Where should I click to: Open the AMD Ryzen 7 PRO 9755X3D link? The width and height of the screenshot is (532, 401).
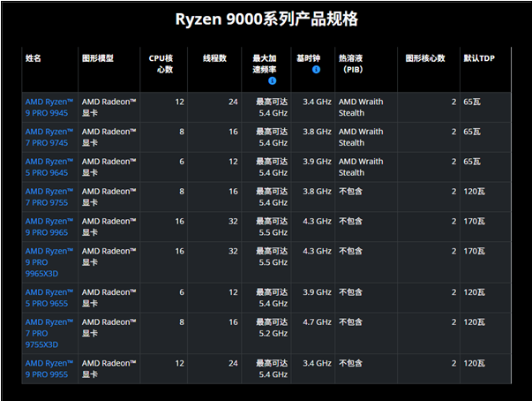point(49,333)
